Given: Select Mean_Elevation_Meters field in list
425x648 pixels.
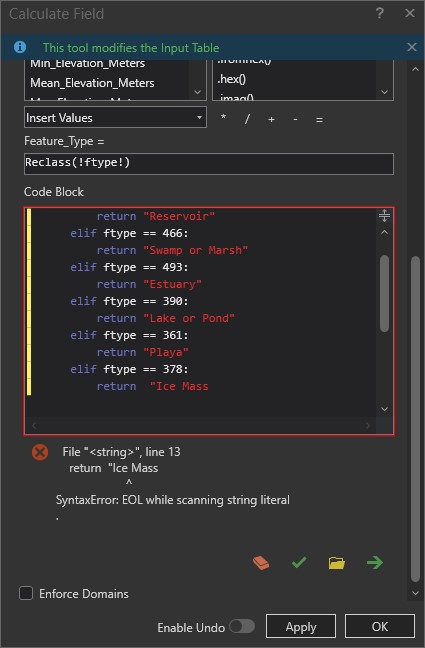Looking at the screenshot, I should pos(92,83).
